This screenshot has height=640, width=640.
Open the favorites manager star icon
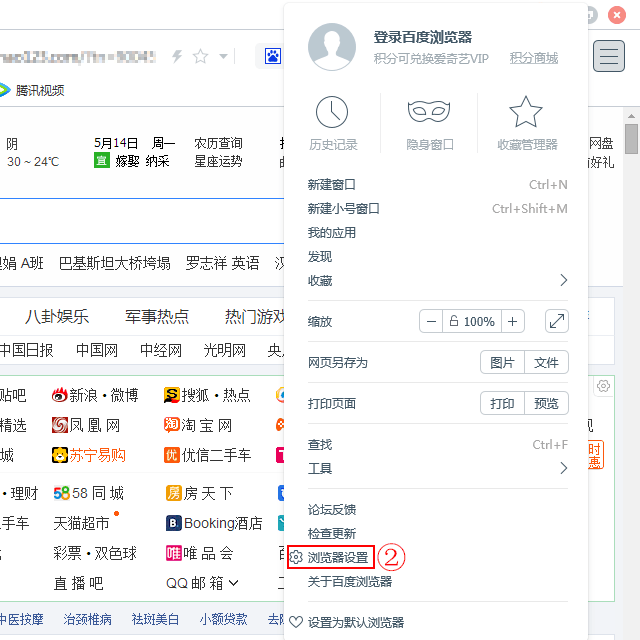pyautogui.click(x=526, y=111)
